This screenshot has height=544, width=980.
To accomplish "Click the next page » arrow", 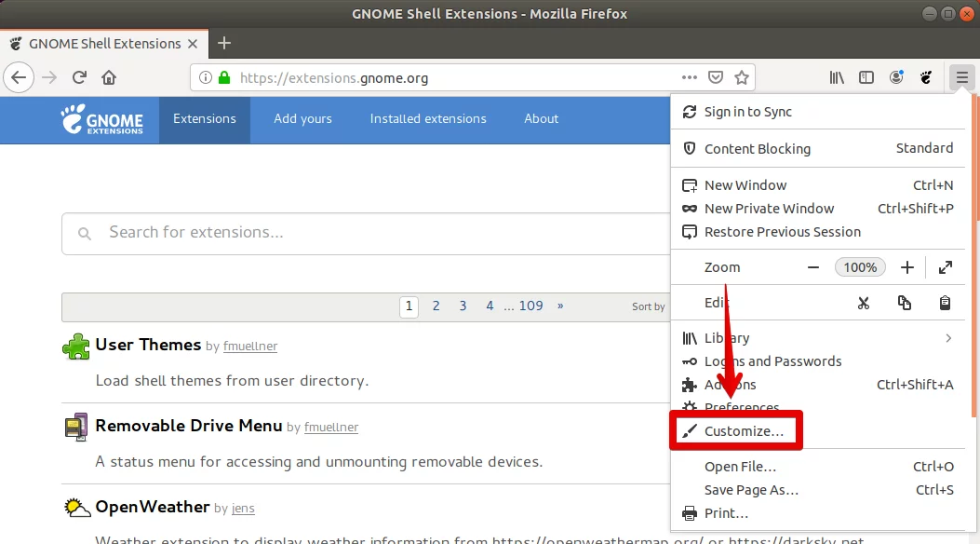I will [x=560, y=306].
